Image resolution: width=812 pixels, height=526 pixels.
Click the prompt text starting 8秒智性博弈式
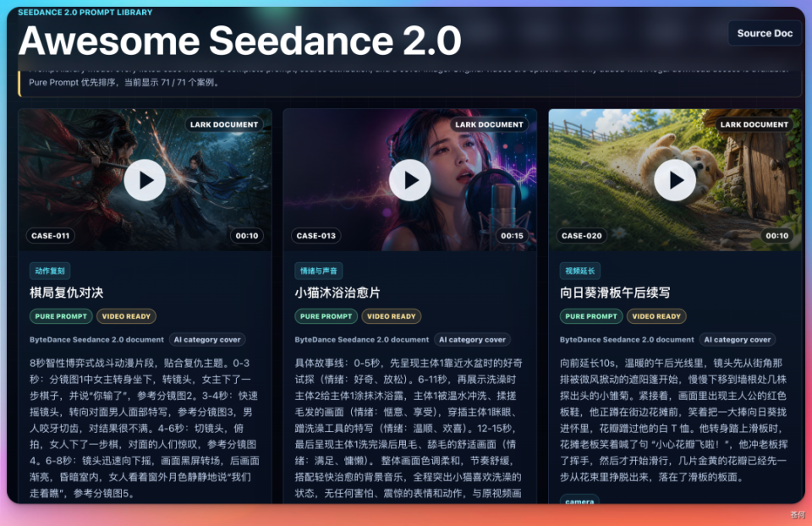click(x=145, y=428)
